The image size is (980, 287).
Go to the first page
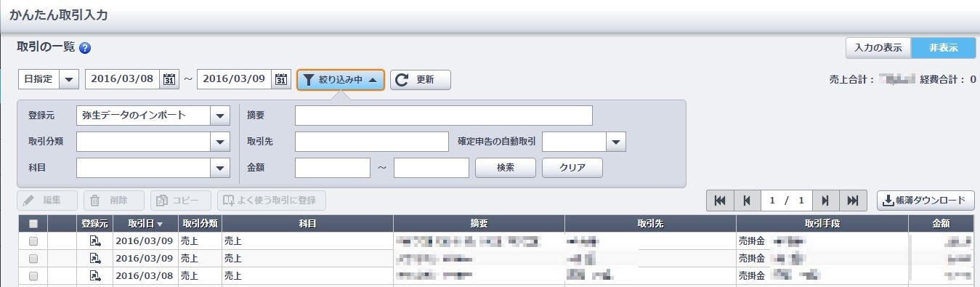pyautogui.click(x=720, y=201)
